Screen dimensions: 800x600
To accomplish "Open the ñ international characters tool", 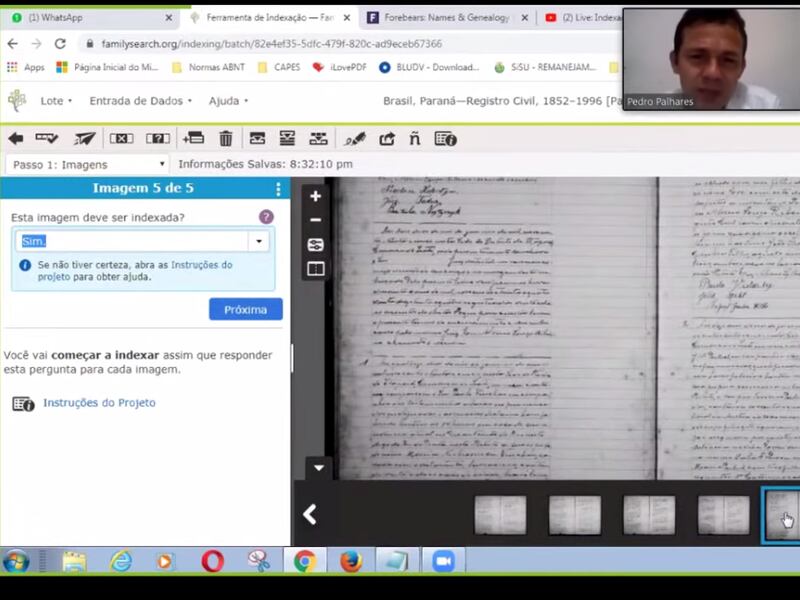I will [x=415, y=139].
